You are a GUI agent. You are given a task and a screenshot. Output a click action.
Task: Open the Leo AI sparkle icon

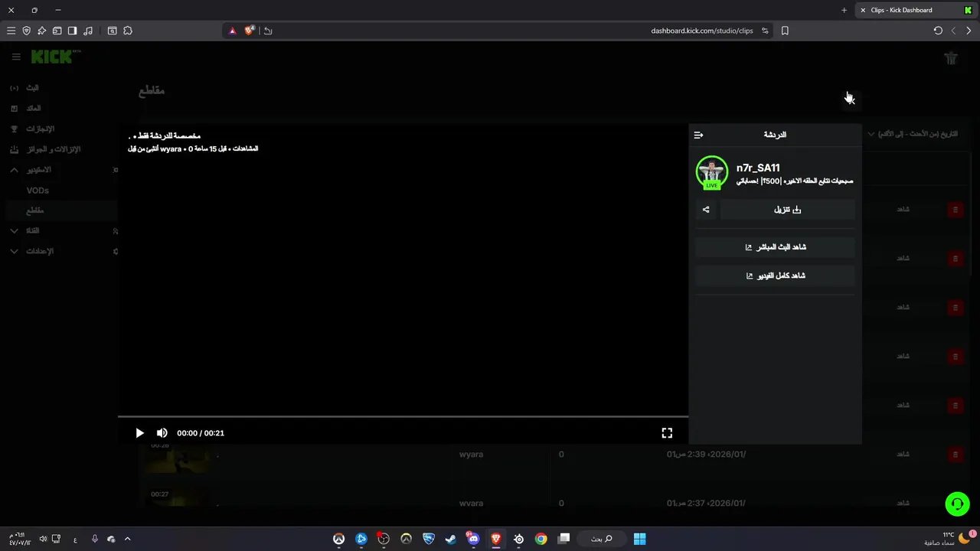click(x=41, y=31)
